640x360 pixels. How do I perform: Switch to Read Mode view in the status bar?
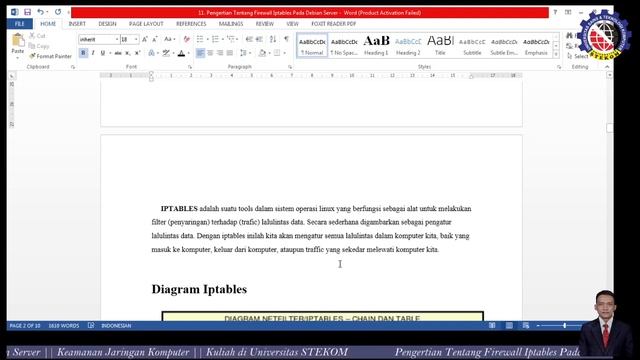point(492,325)
